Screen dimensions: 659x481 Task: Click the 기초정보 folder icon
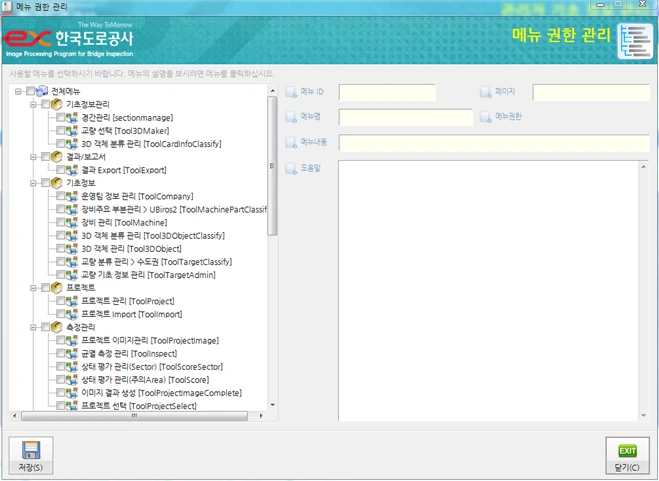point(56,183)
